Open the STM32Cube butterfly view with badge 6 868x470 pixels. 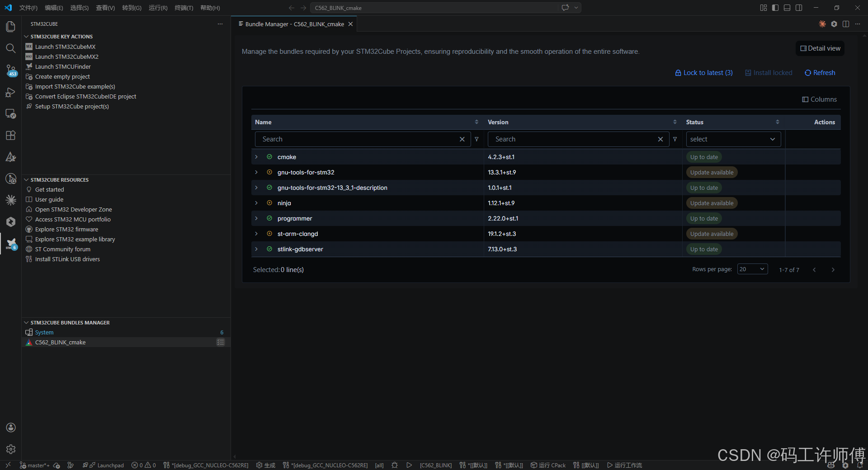(x=10, y=244)
